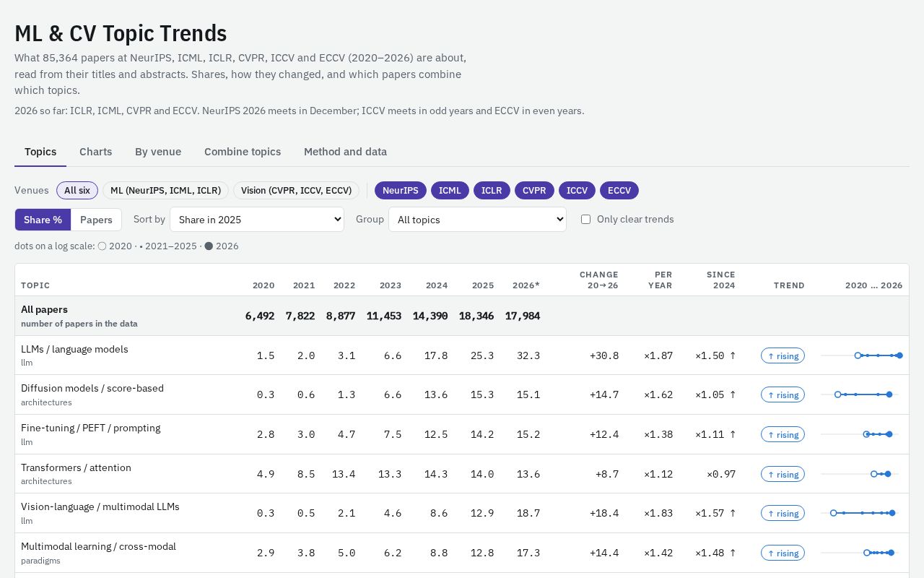
Task: Click the Since 2024 column header
Action: pos(721,280)
